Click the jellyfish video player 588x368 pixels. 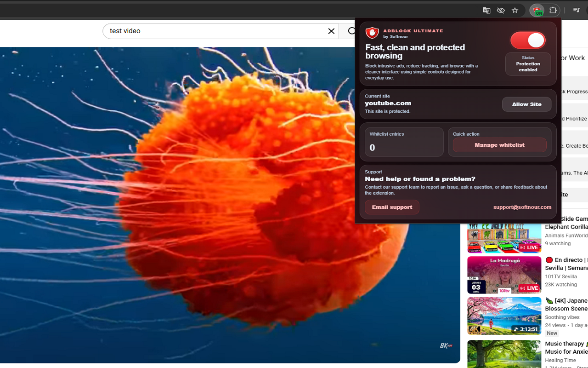[230, 205]
